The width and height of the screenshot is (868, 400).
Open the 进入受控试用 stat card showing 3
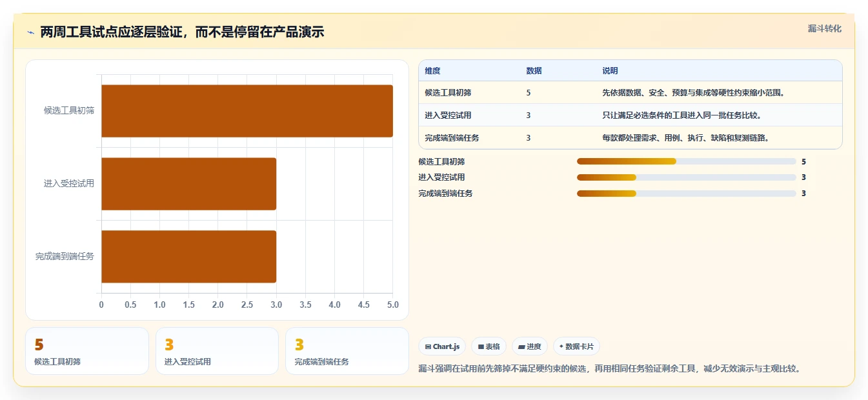pyautogui.click(x=217, y=351)
